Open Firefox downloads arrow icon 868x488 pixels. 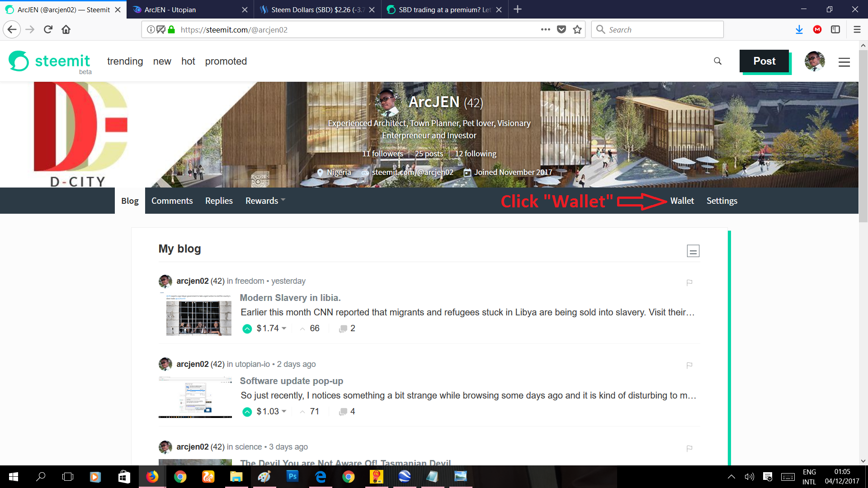pyautogui.click(x=799, y=30)
